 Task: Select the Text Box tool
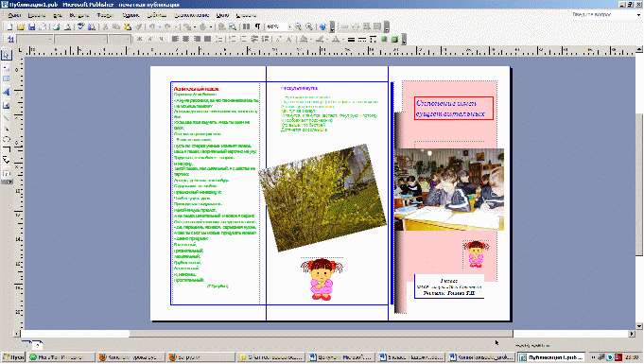[x=7, y=69]
